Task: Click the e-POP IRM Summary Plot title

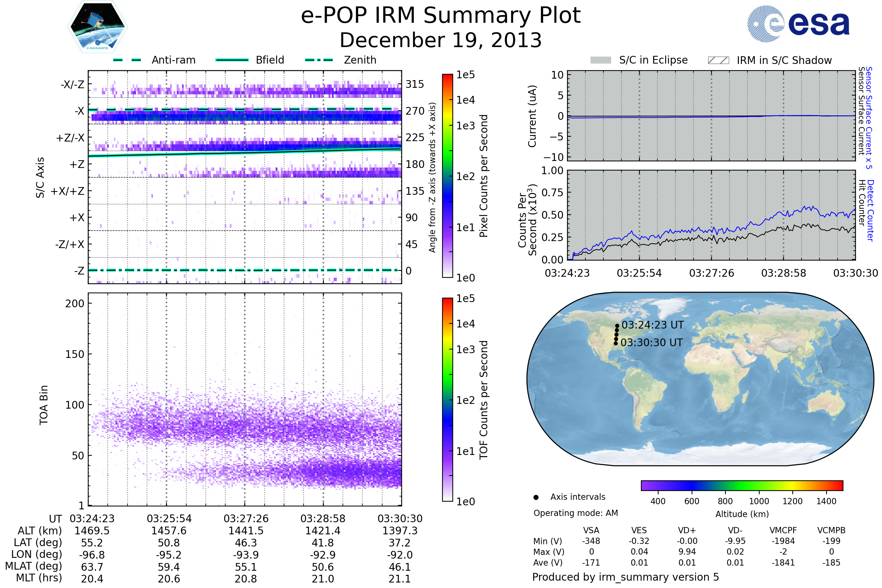Action: pyautogui.click(x=441, y=16)
